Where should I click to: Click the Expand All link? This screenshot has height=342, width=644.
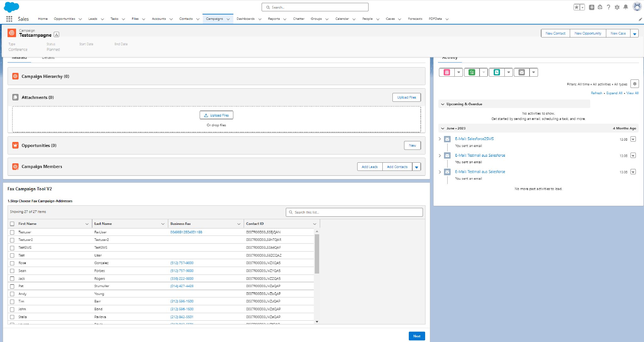[614, 93]
